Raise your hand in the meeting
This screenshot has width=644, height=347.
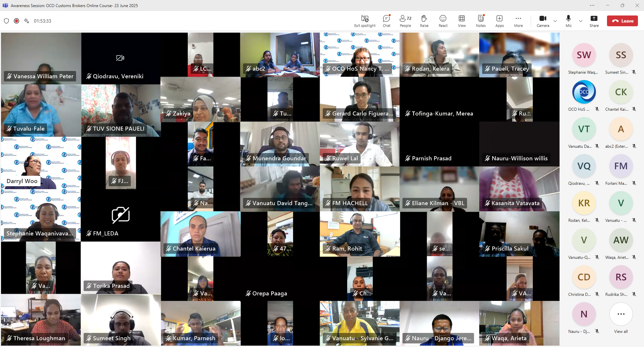(x=424, y=21)
